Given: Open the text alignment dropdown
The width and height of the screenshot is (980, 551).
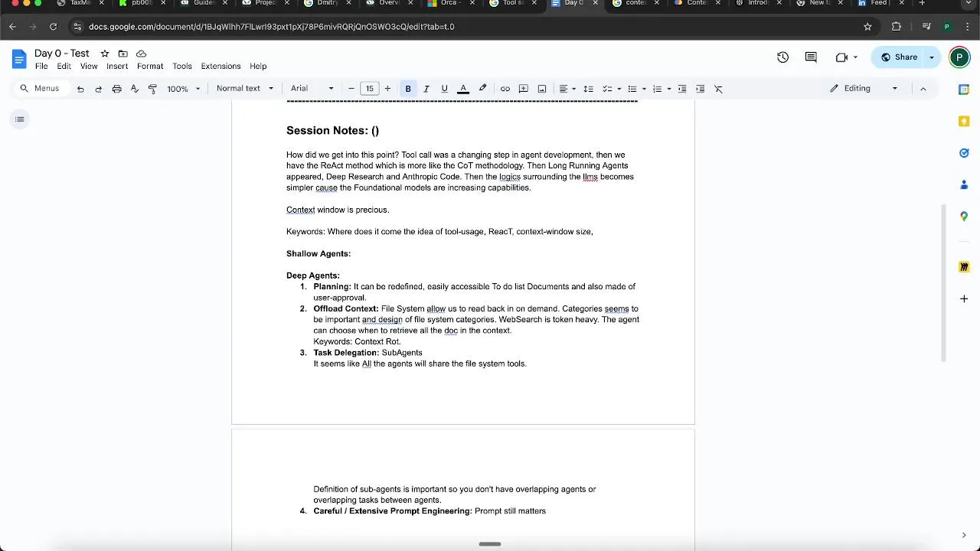Looking at the screenshot, I should point(567,89).
